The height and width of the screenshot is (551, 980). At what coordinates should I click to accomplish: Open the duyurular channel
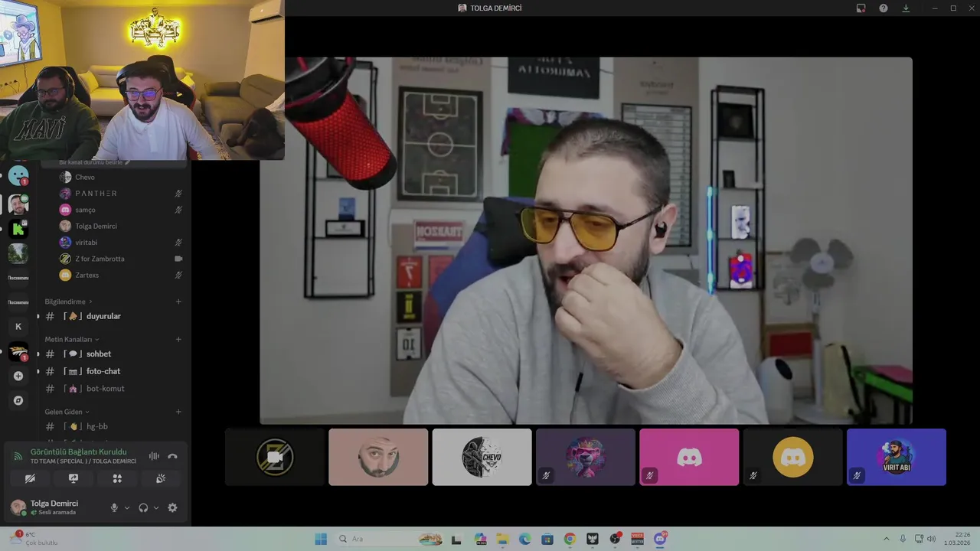(114, 316)
